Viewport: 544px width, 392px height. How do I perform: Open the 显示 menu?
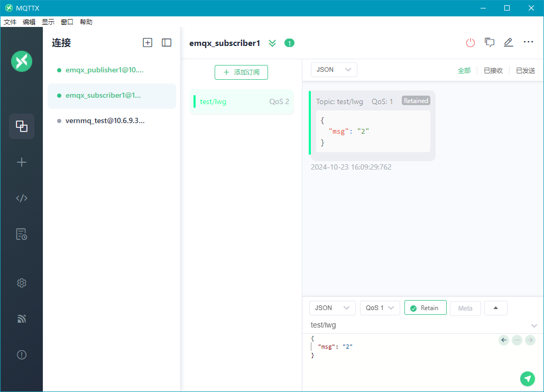coord(48,22)
